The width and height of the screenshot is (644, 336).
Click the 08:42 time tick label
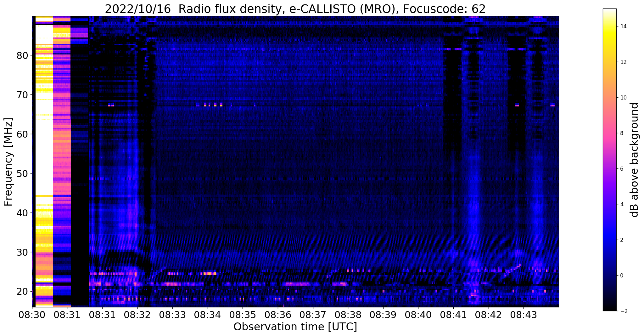489,315
